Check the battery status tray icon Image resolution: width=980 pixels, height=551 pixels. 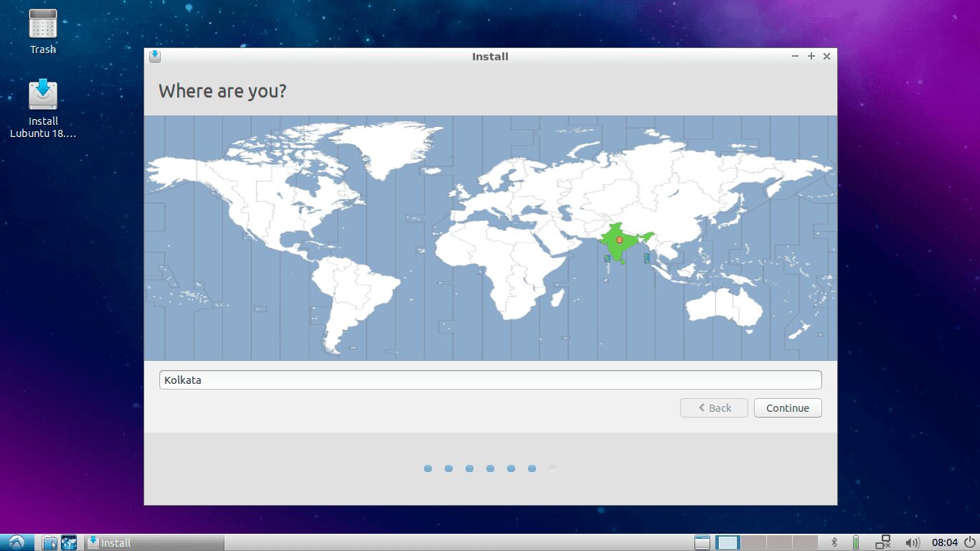click(x=856, y=542)
